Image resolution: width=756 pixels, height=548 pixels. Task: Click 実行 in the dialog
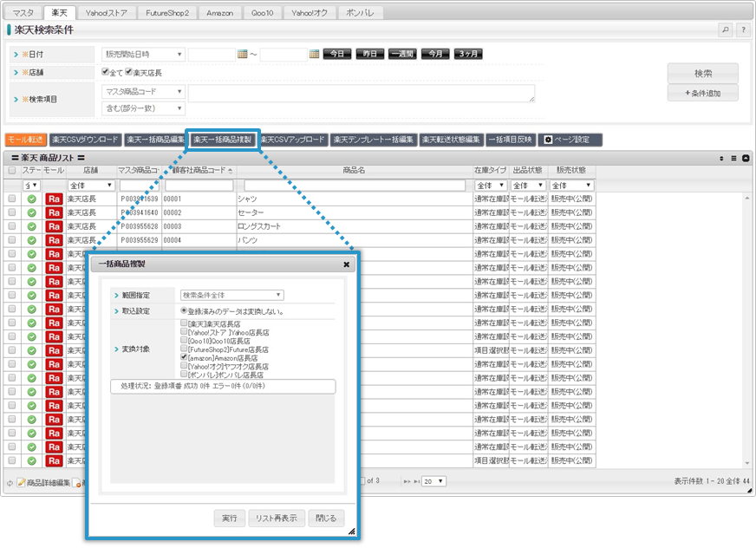pos(230,519)
